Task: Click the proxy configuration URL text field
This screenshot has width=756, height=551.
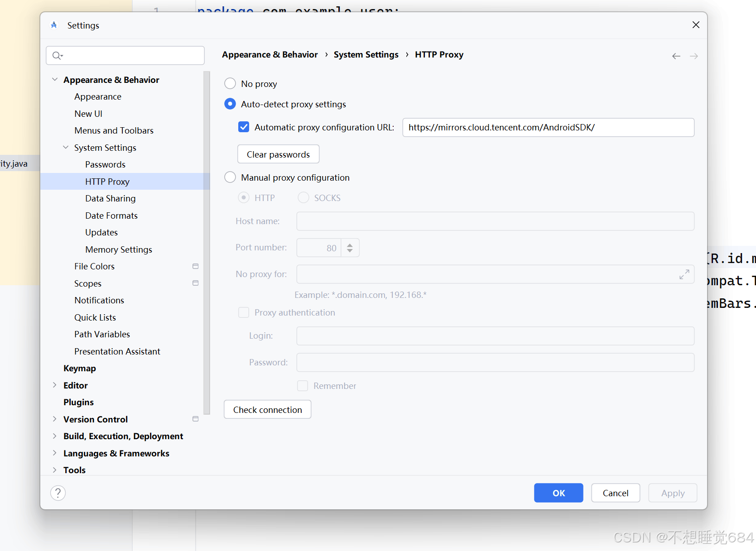Action: click(x=548, y=127)
